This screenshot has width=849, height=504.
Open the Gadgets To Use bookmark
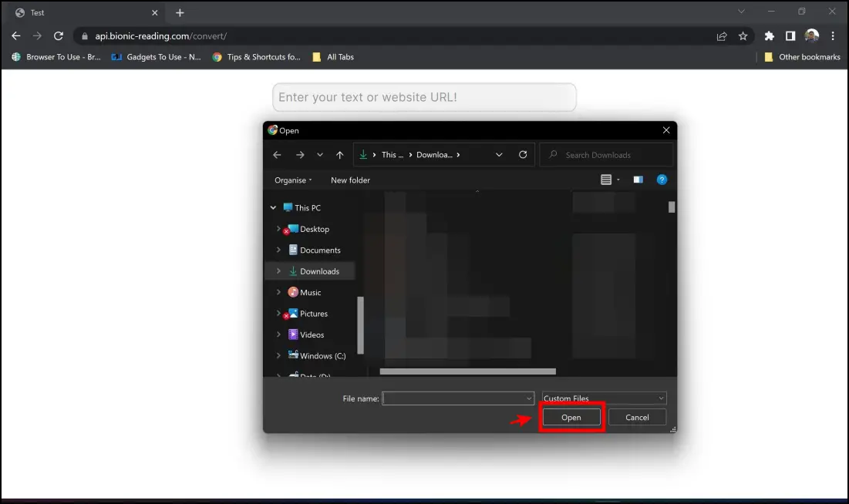pos(156,57)
